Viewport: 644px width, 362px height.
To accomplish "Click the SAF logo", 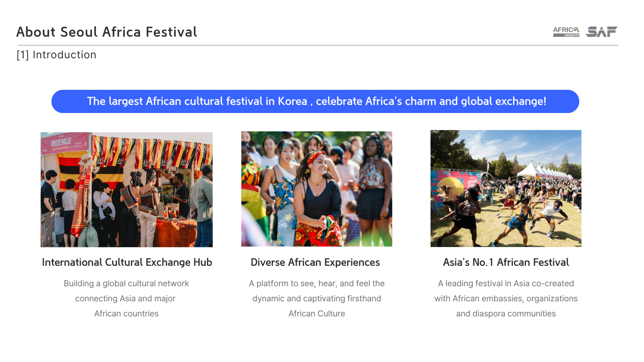I will tap(601, 32).
